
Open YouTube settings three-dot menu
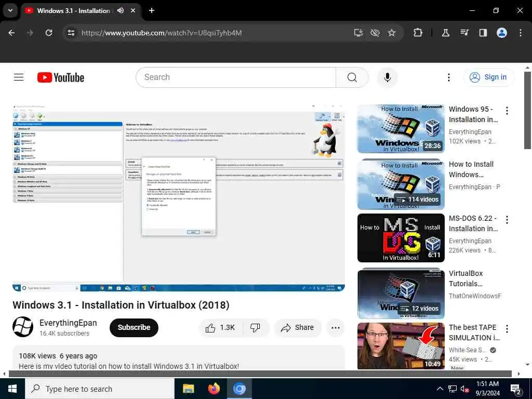pos(448,77)
